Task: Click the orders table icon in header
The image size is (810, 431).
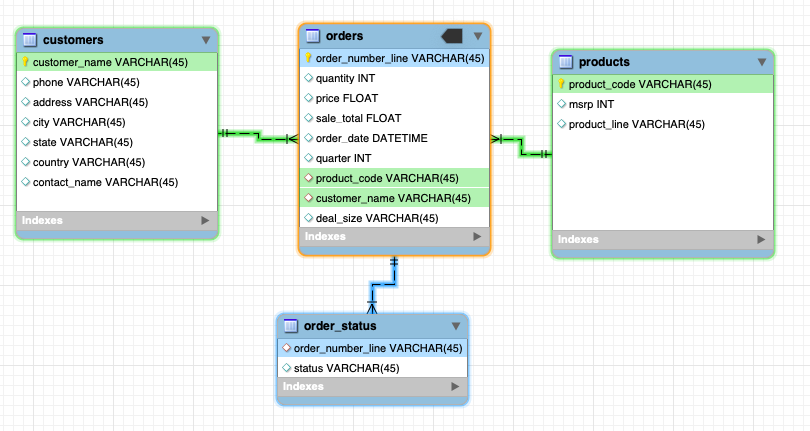Action: (x=313, y=36)
